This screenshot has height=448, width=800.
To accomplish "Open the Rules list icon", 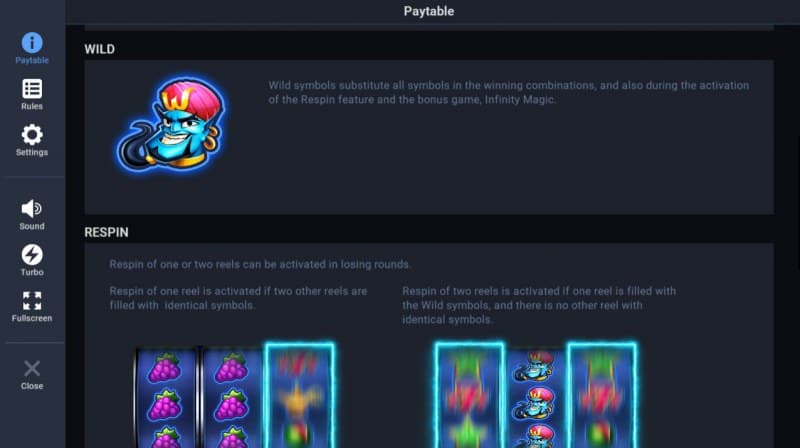I will point(32,89).
